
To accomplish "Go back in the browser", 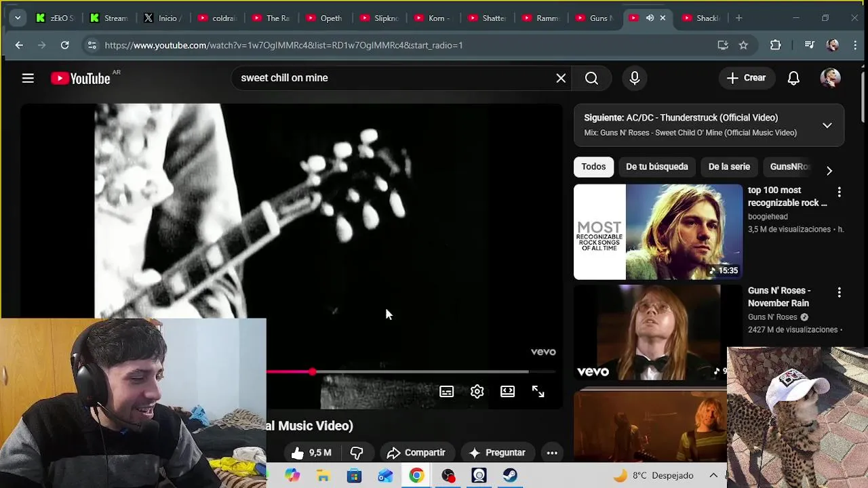I will pos(19,45).
